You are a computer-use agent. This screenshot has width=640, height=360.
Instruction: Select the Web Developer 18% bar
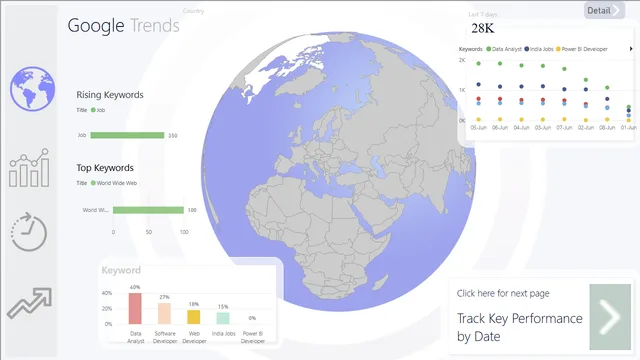click(x=193, y=317)
